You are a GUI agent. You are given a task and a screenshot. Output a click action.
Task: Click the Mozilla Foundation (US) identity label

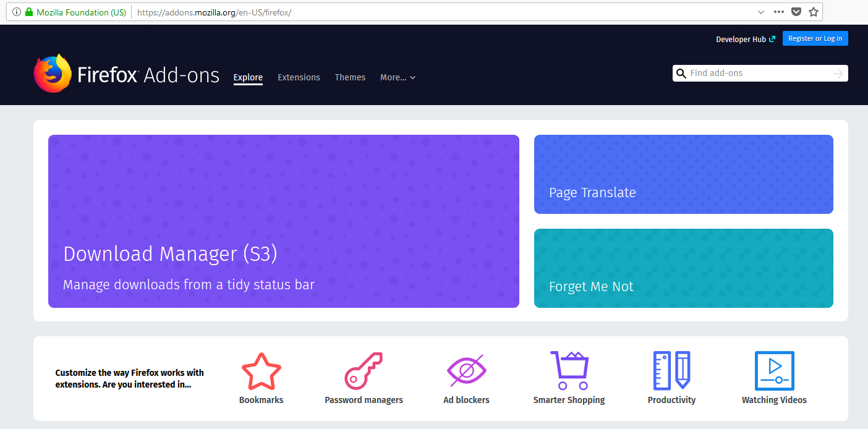81,12
